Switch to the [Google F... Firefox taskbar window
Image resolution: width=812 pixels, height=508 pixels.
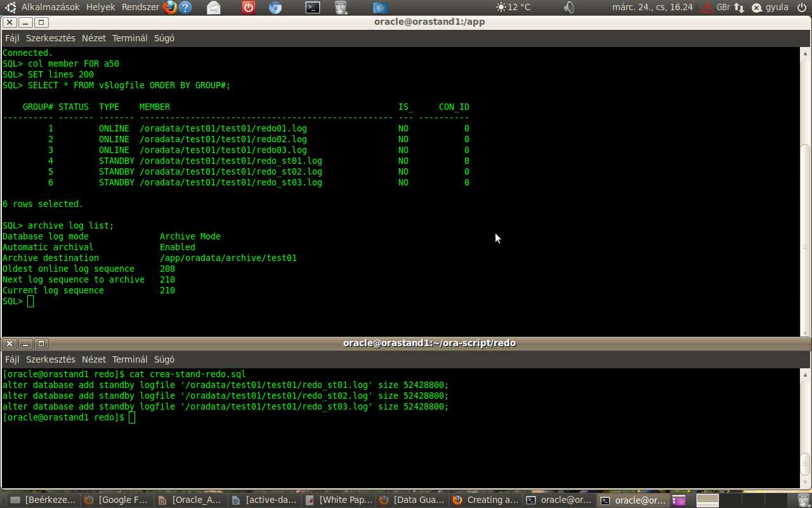(117, 500)
